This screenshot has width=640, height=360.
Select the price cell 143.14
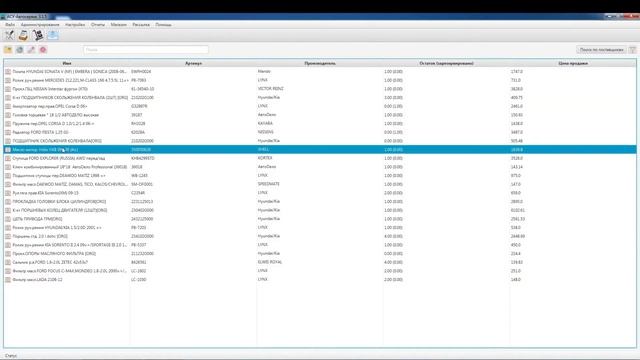pyautogui.click(x=517, y=167)
